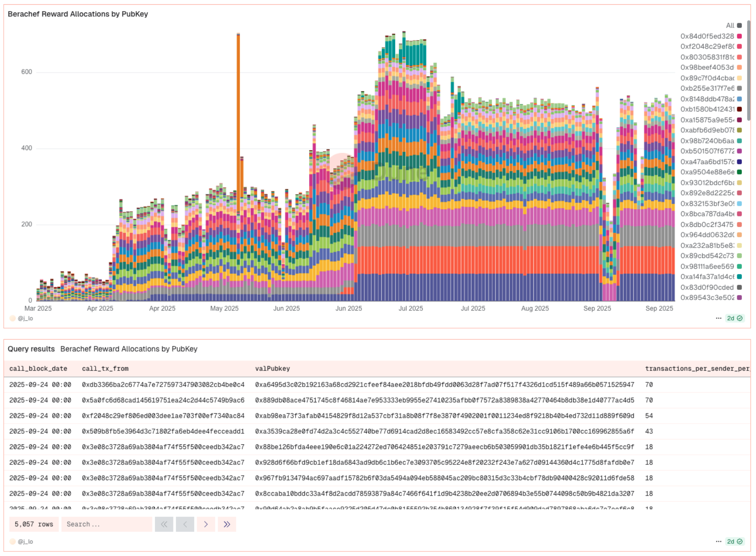This screenshot has height=556, width=756.
Task: Sort by the call_tx_from column header
Action: [105, 369]
